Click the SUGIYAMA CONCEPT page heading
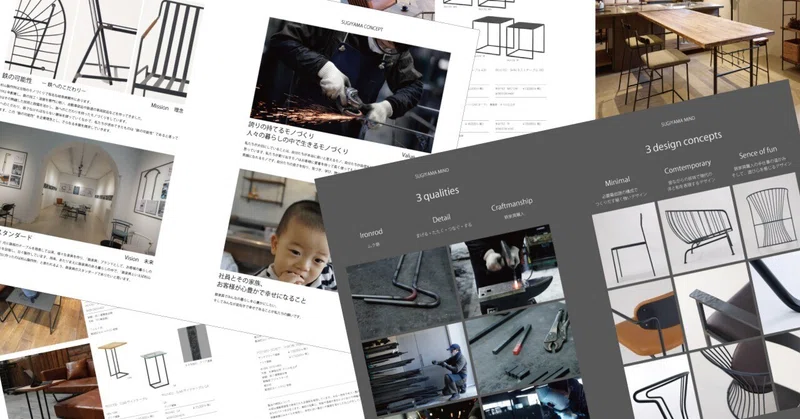Viewport: 800px width, 419px height. tap(361, 25)
